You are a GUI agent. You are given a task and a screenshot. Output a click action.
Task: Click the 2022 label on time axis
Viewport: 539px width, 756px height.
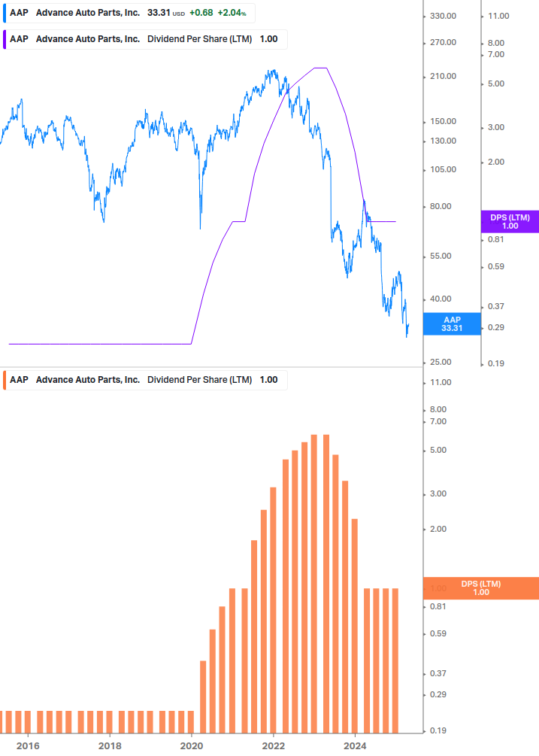274,746
